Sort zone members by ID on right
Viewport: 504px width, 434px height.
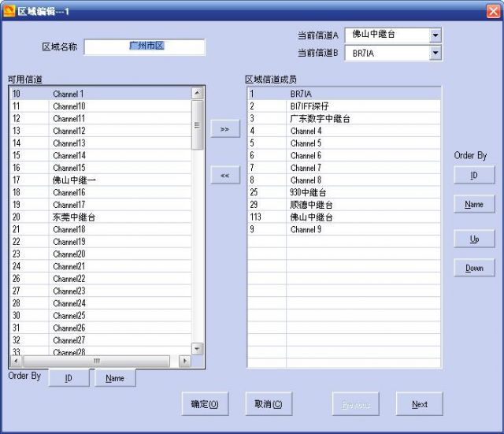[x=474, y=176]
